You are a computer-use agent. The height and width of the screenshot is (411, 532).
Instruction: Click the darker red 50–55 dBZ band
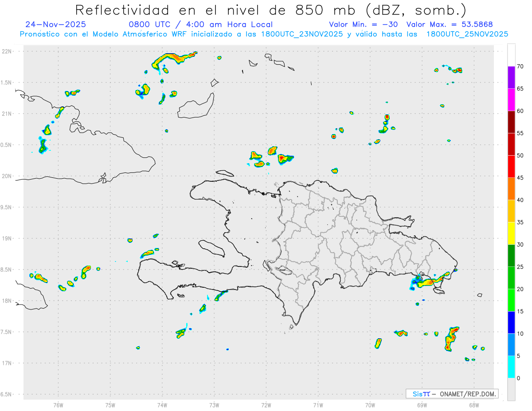511,145
